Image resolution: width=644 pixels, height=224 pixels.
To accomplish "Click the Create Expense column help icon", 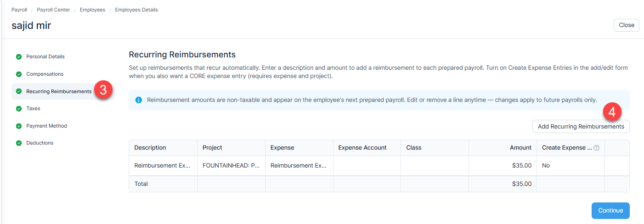I will pos(596,148).
